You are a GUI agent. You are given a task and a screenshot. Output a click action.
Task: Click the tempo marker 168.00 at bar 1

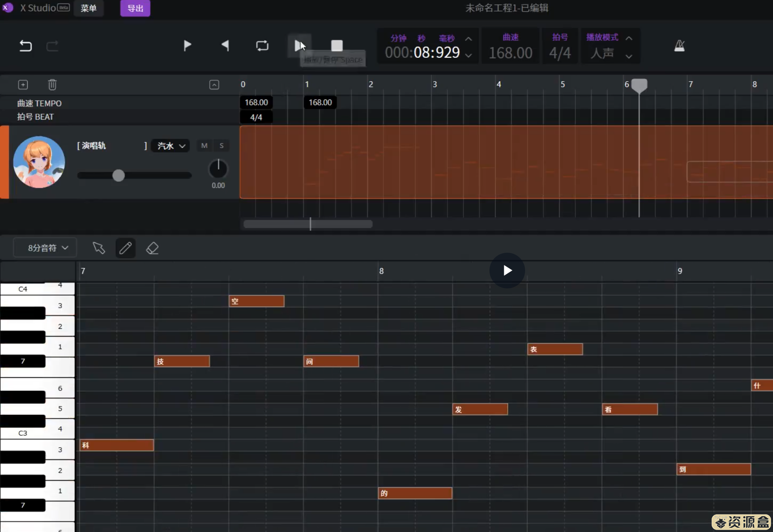[x=320, y=103]
